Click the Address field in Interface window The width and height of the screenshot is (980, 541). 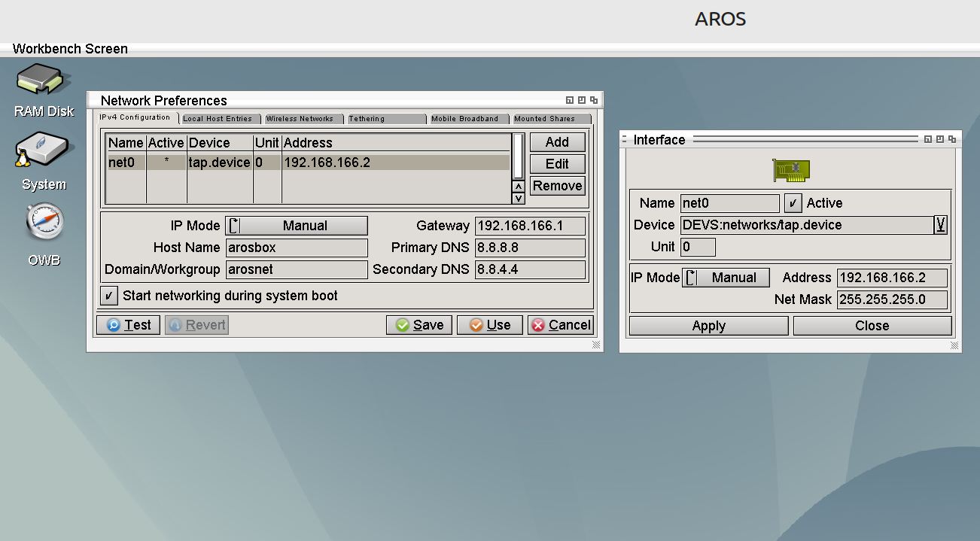[x=892, y=278]
